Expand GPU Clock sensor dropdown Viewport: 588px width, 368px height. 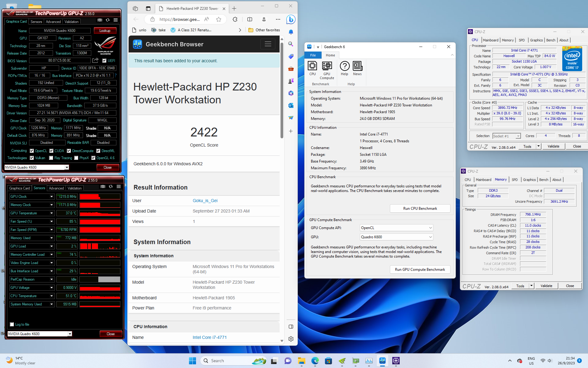click(51, 197)
